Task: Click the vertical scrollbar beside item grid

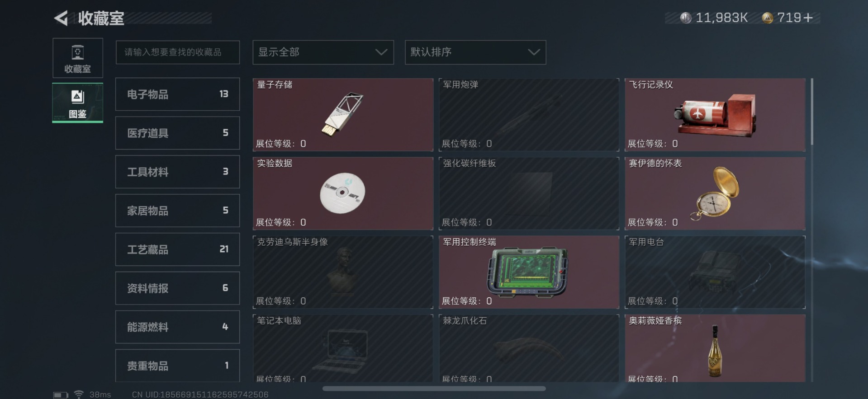Action: pos(812,112)
